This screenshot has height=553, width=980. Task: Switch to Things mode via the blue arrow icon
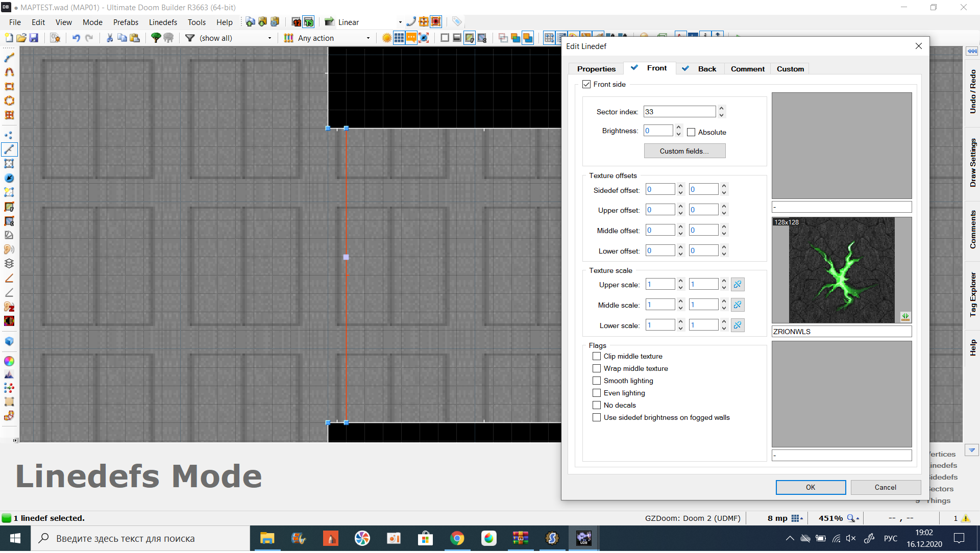9,178
